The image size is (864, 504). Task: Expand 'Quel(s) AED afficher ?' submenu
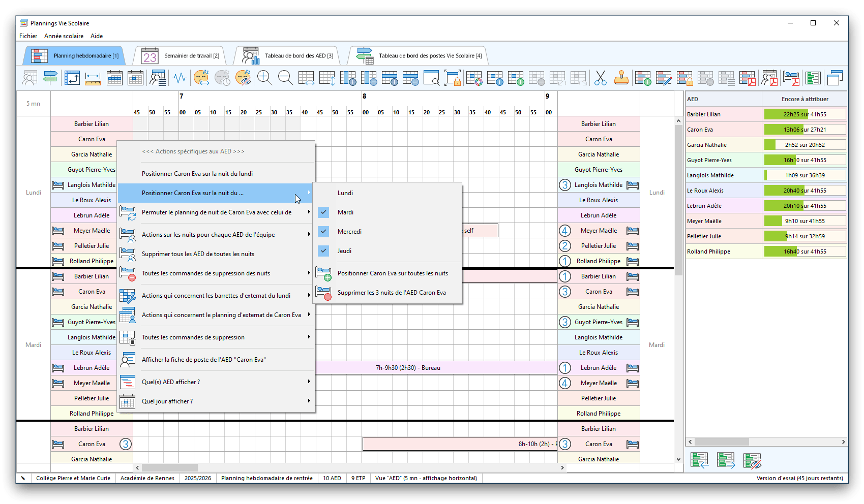[x=171, y=382]
